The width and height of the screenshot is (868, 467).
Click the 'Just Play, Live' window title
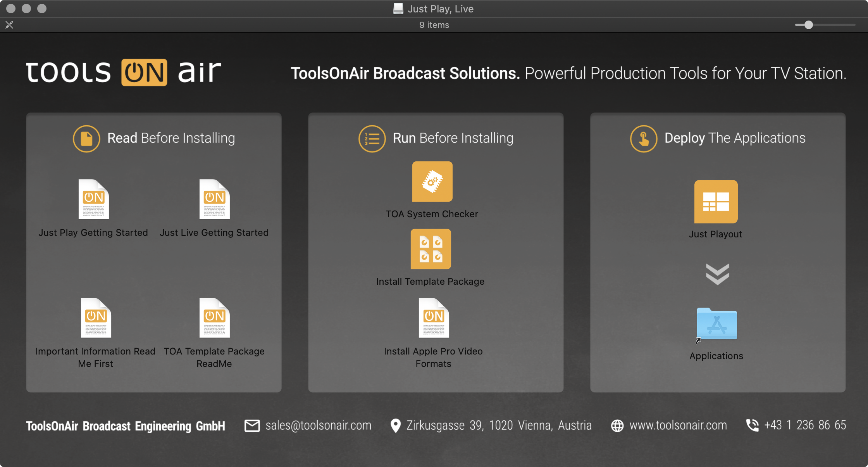(x=441, y=9)
